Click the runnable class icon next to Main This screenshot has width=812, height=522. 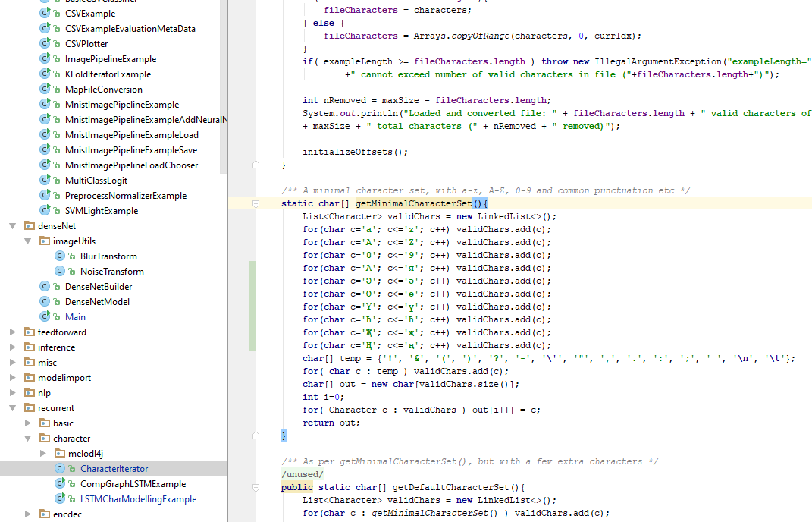pos(45,316)
